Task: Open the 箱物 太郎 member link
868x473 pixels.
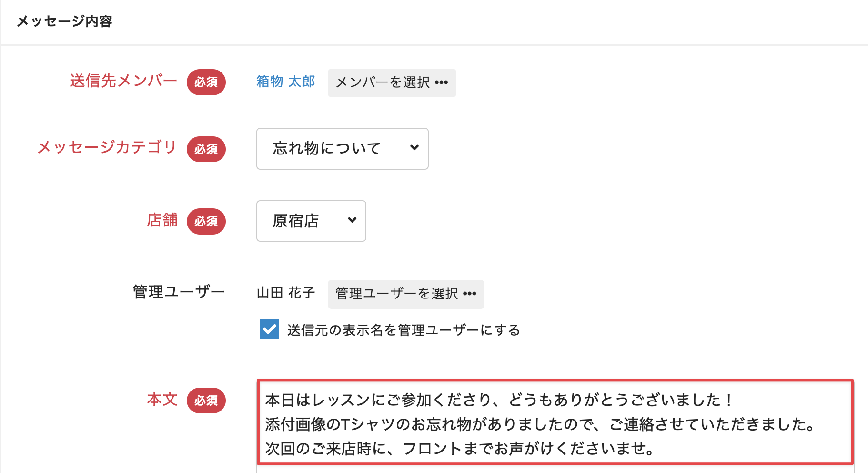Action: (286, 82)
